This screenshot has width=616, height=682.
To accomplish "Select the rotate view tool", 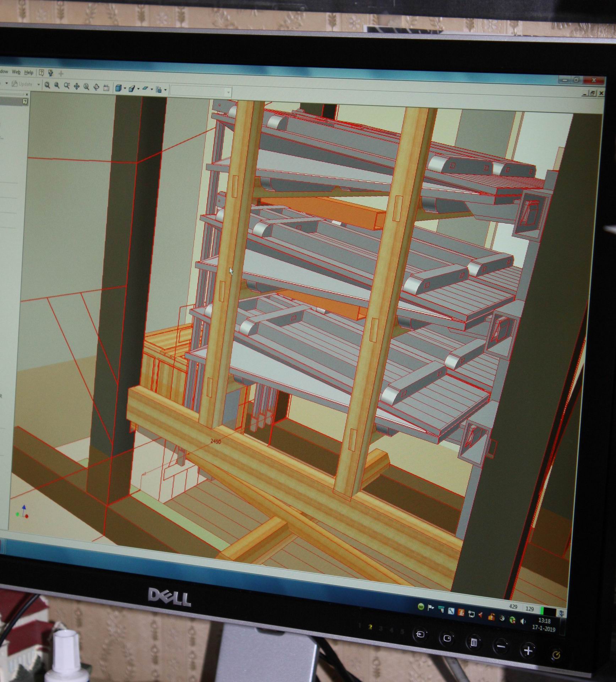I will pyautogui.click(x=96, y=87).
